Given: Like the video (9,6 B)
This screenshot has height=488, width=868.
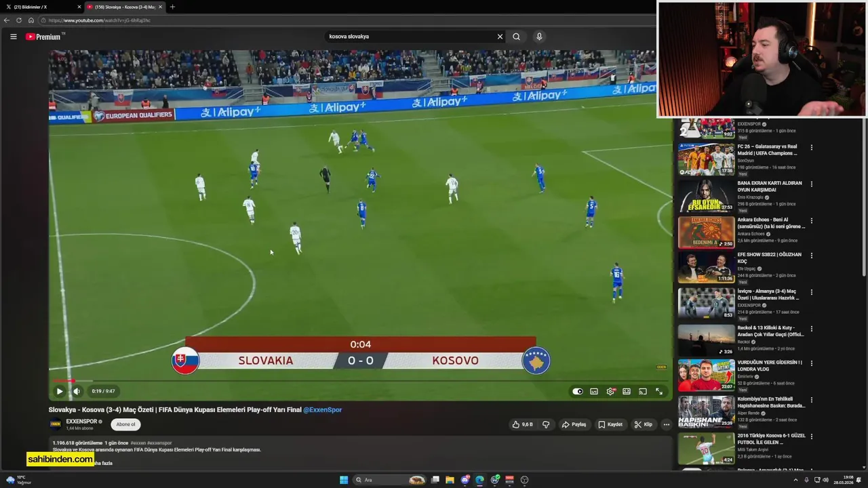Looking at the screenshot, I should 522,424.
